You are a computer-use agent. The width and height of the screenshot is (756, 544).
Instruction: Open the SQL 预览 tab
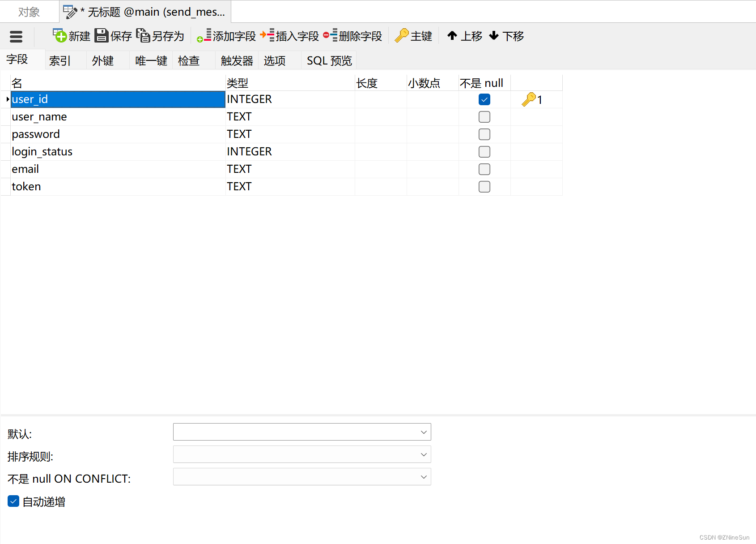(329, 60)
